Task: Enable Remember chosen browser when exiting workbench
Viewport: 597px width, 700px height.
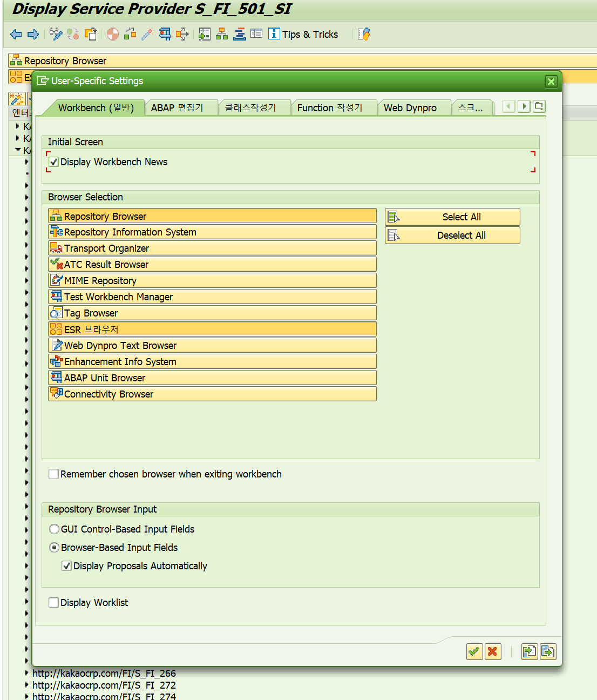Action: [x=53, y=474]
